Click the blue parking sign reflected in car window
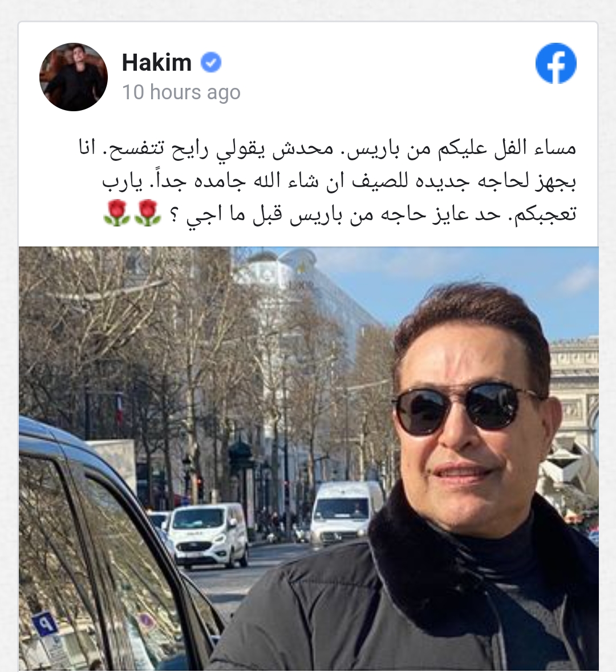Viewport: 616px width, 672px height. click(44, 624)
